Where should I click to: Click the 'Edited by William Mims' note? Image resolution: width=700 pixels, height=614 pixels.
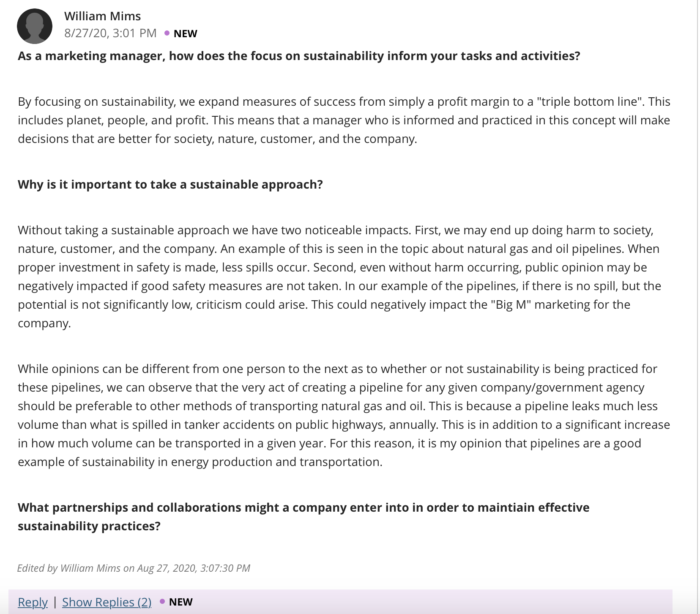tap(134, 568)
